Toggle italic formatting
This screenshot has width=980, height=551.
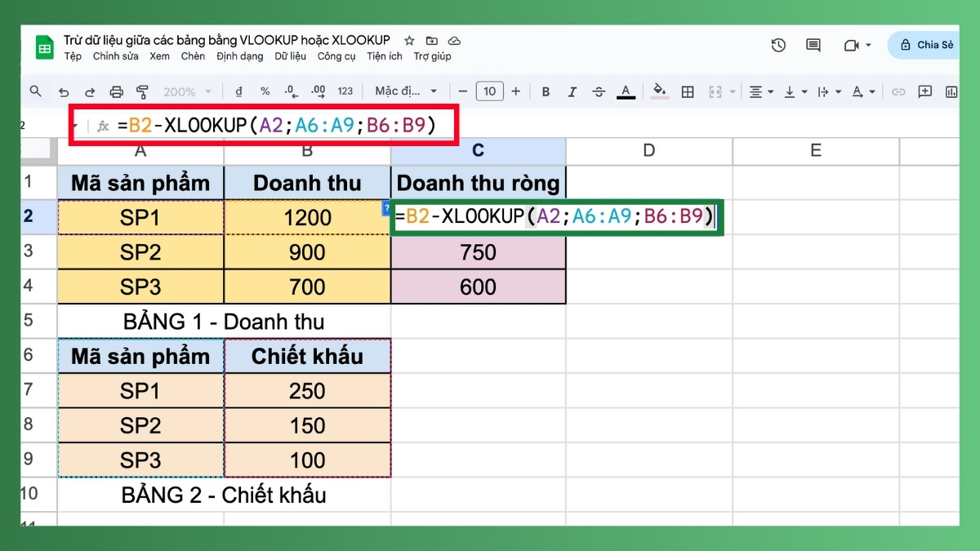pos(574,91)
